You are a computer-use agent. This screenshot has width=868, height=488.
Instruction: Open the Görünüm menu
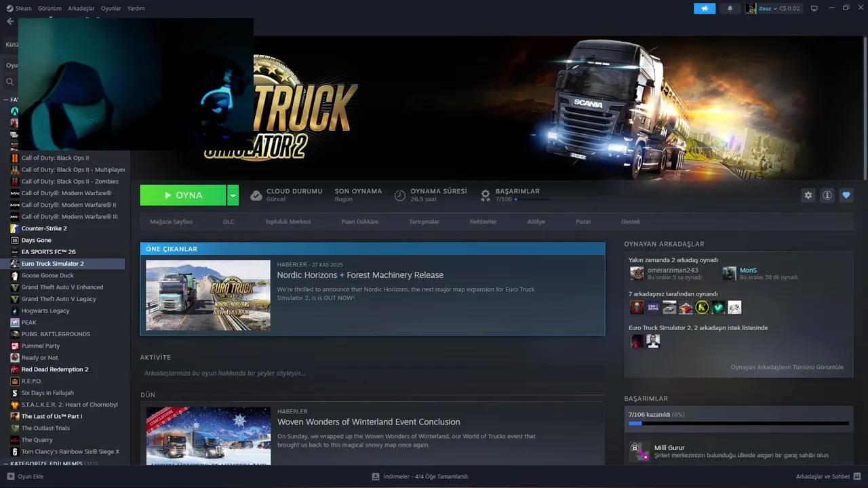50,8
